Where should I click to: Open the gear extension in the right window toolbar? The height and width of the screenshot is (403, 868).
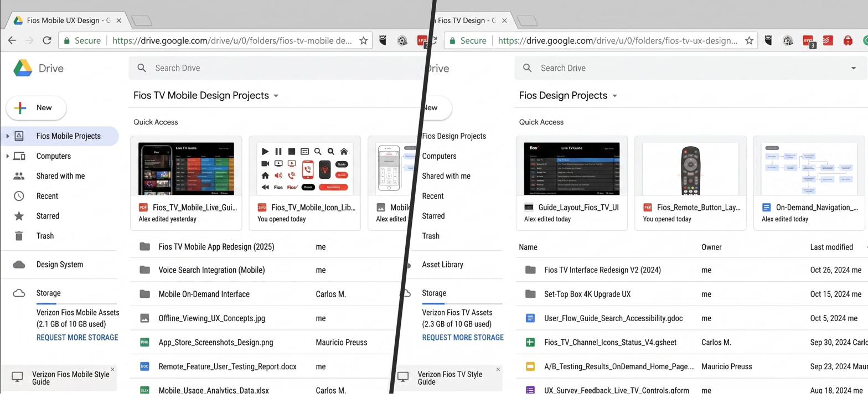(788, 40)
